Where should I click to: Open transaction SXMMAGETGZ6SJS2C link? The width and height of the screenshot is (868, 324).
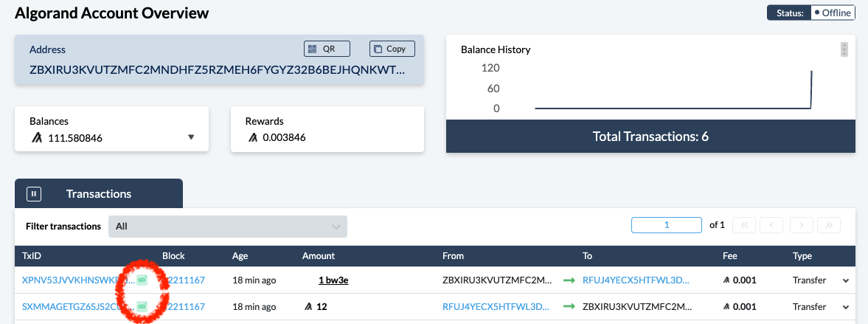(77, 306)
